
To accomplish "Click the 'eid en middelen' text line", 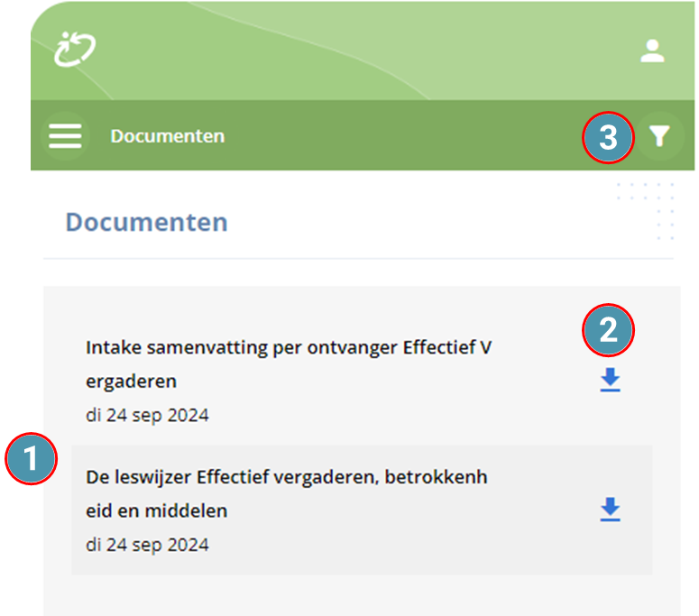I will click(156, 510).
